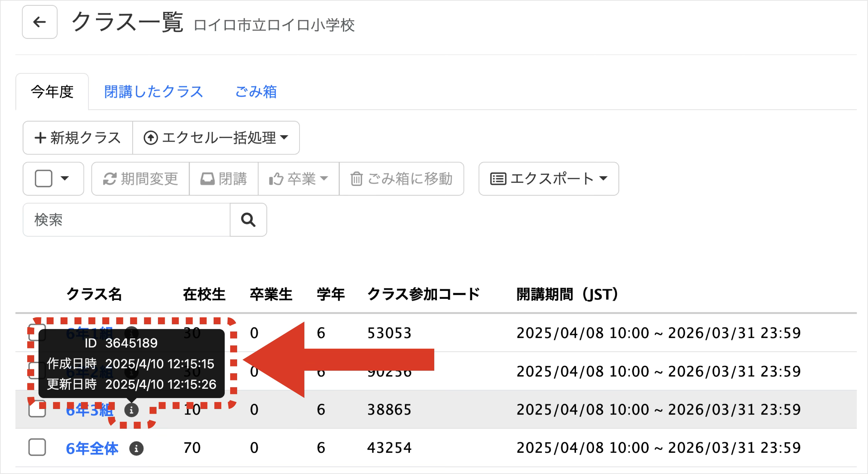Open the 6年全体 class link
This screenshot has width=868, height=474.
[92, 448]
